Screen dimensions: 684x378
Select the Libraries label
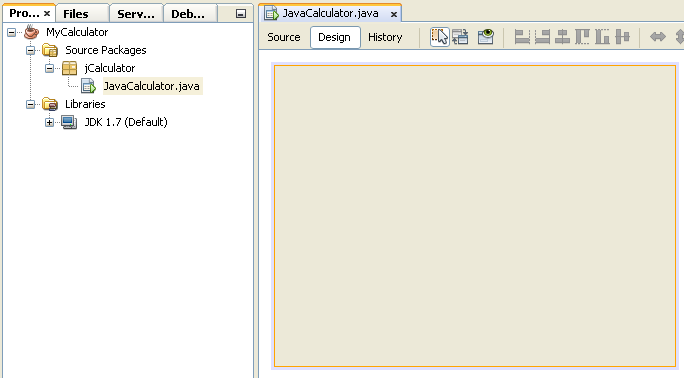[x=86, y=104]
